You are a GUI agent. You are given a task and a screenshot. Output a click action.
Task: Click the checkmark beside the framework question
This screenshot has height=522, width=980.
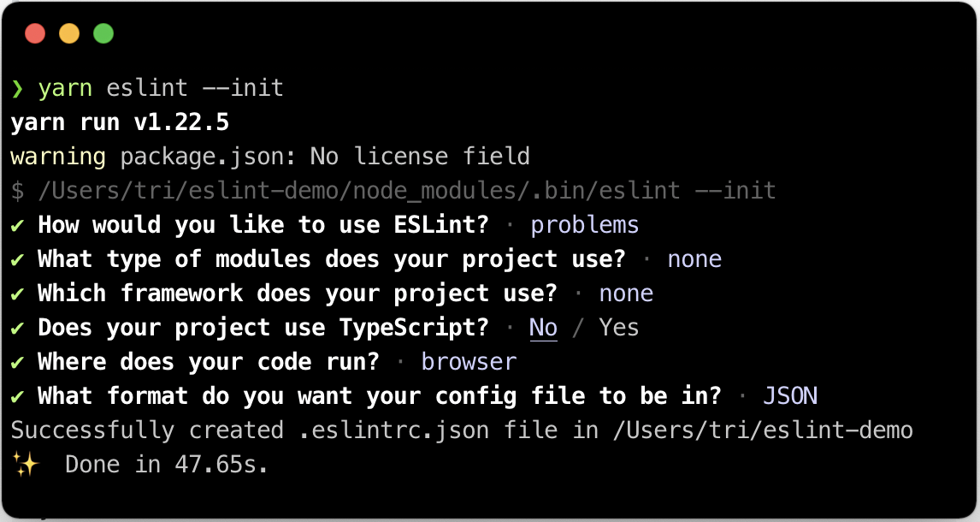click(x=17, y=294)
